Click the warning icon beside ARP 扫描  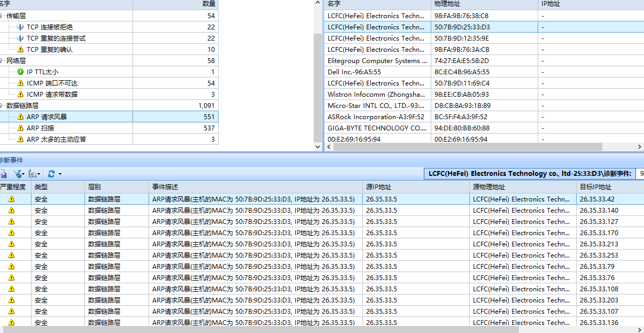(x=20, y=128)
